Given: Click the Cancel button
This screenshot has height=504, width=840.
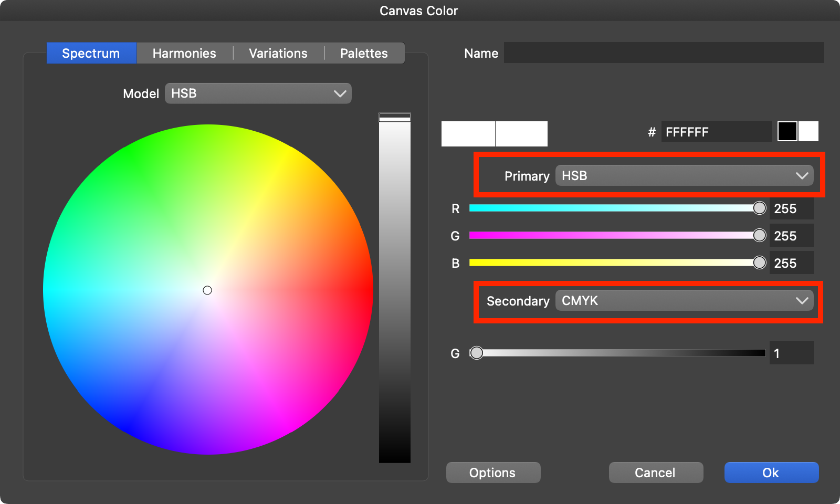Looking at the screenshot, I should [656, 472].
